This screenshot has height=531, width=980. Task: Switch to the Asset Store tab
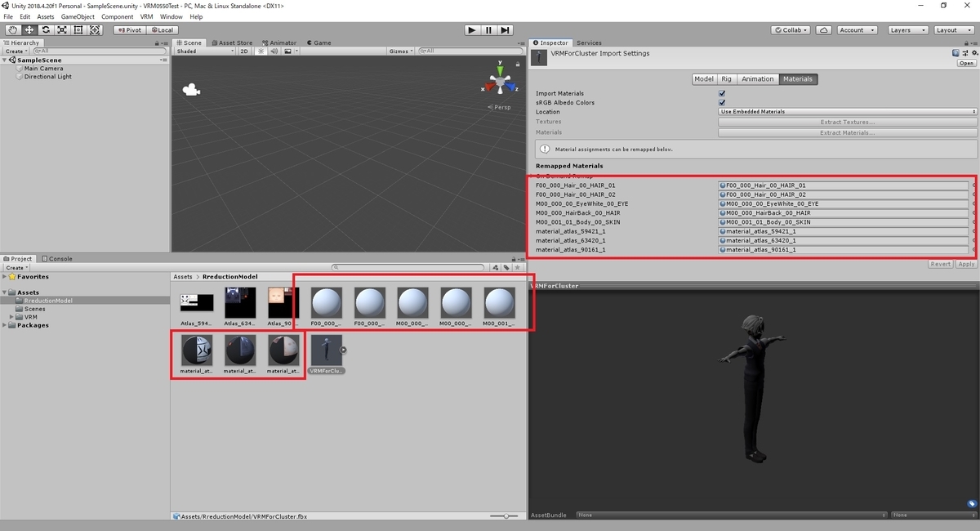tap(232, 42)
